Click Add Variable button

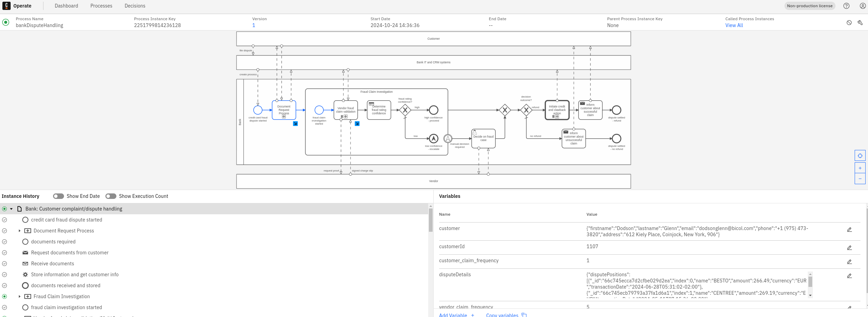click(x=457, y=315)
